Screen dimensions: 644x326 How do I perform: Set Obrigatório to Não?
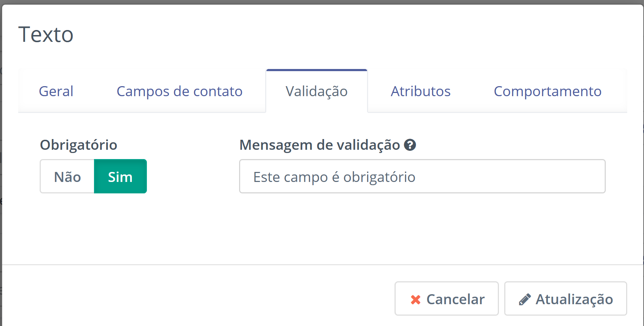[x=67, y=177]
